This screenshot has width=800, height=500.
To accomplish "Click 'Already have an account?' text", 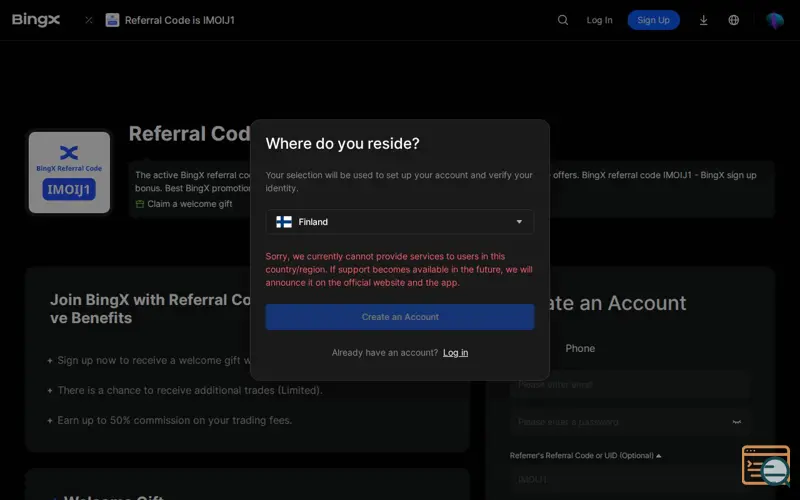I will click(385, 353).
